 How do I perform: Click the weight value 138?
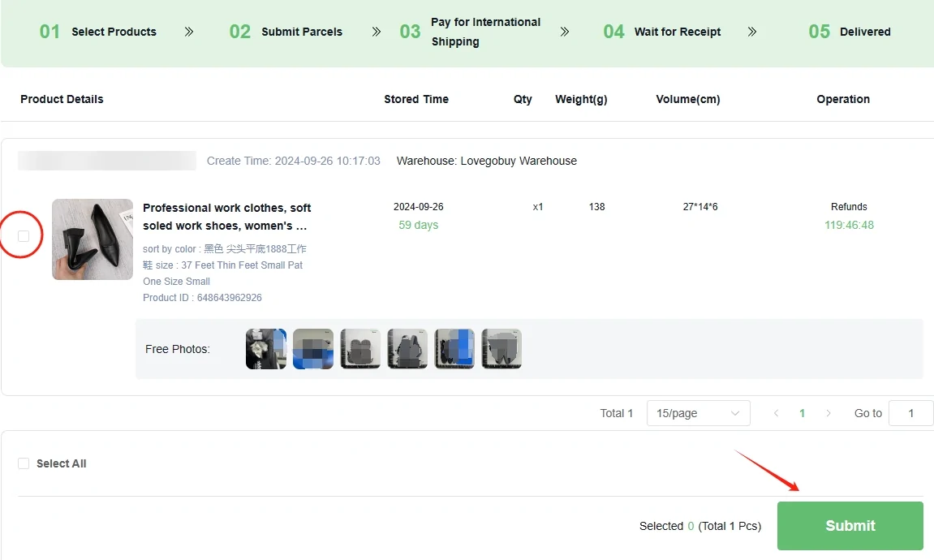(x=597, y=207)
